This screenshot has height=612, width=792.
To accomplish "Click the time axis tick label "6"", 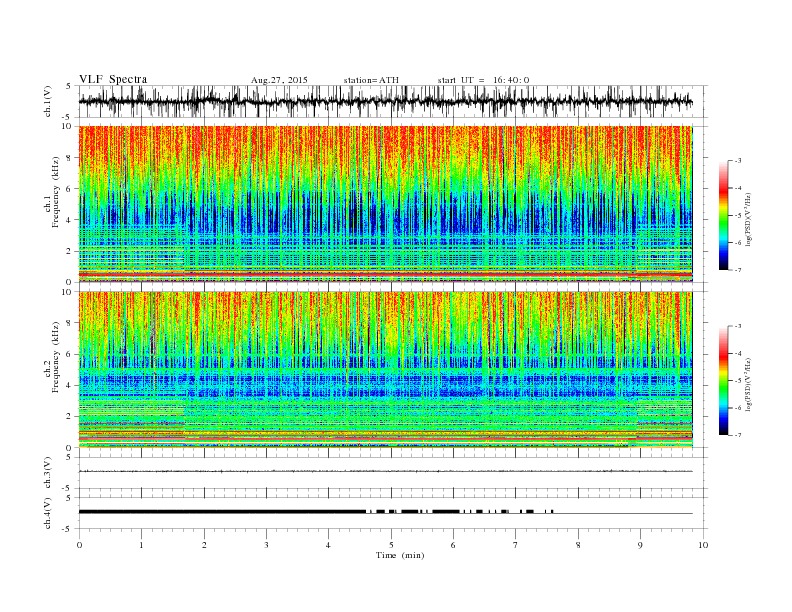I will 453,545.
